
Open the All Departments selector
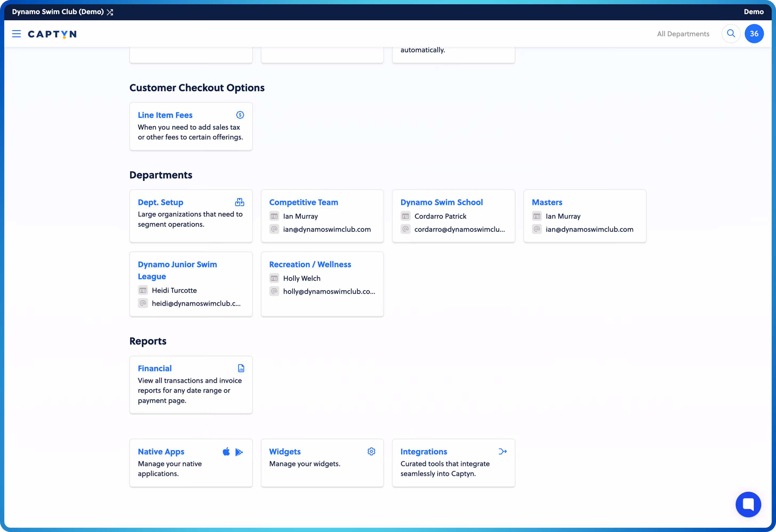tap(683, 34)
